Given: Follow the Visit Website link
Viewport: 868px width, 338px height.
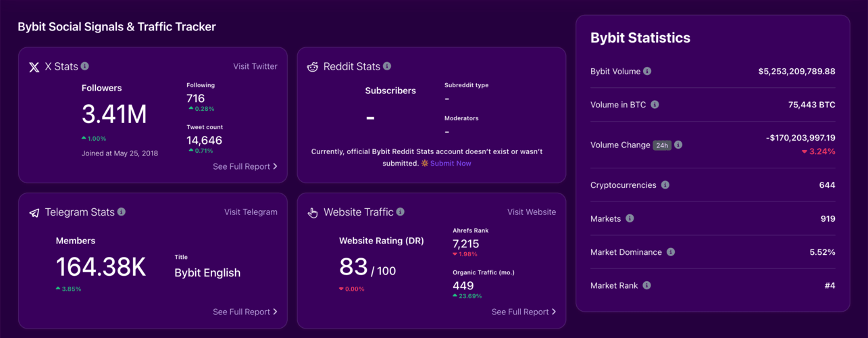Looking at the screenshot, I should click(x=532, y=212).
